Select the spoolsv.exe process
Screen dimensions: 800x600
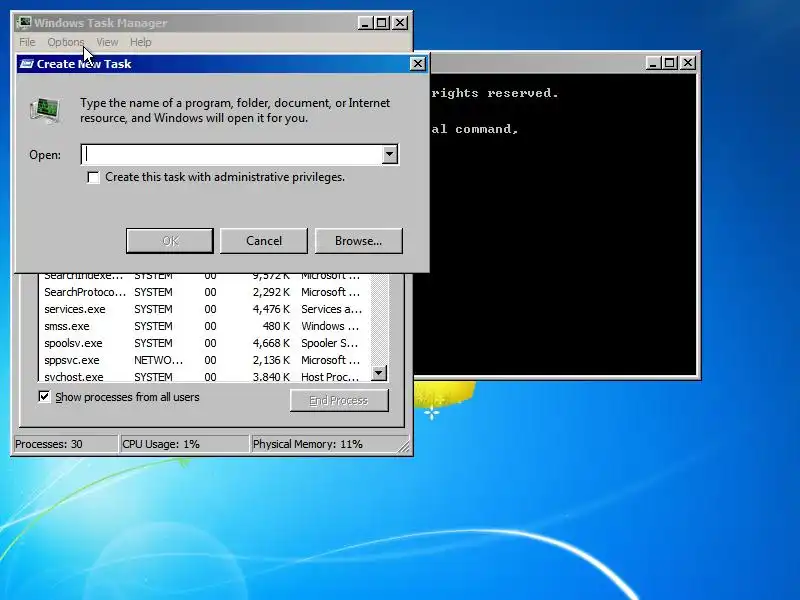(x=204, y=343)
